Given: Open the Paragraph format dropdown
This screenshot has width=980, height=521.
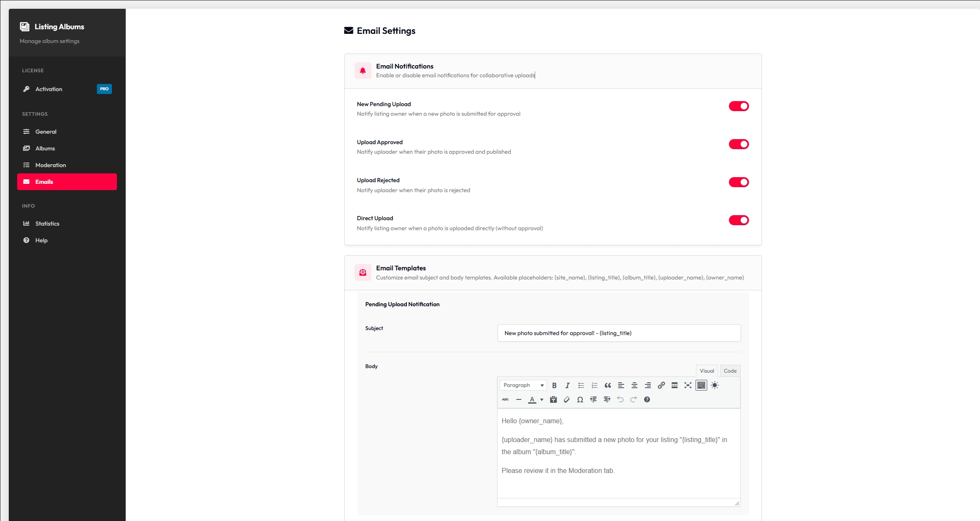Looking at the screenshot, I should tap(523, 385).
